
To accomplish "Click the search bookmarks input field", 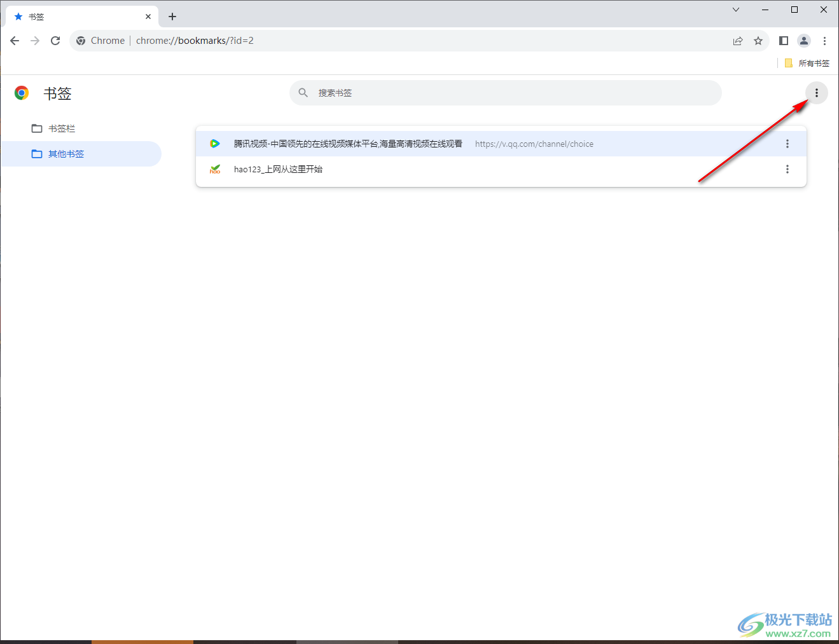I will pos(506,93).
